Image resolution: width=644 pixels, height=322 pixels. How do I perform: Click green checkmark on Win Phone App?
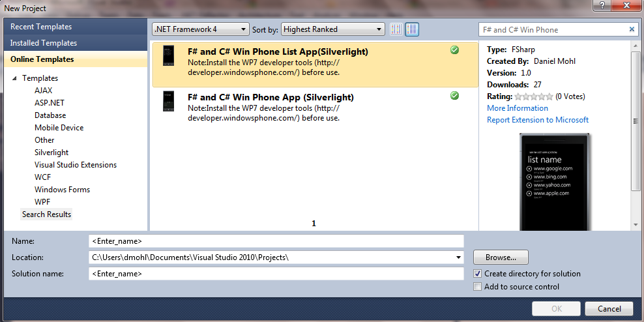point(454,96)
